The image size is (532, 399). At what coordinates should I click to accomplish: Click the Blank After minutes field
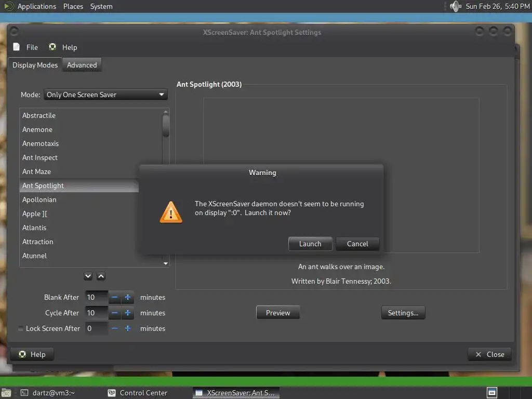97,297
